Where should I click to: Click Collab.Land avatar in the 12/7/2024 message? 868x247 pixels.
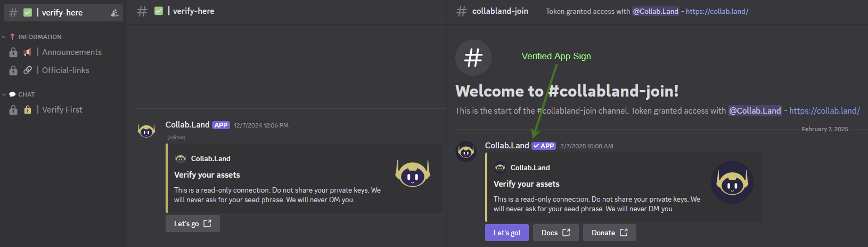[x=146, y=130]
